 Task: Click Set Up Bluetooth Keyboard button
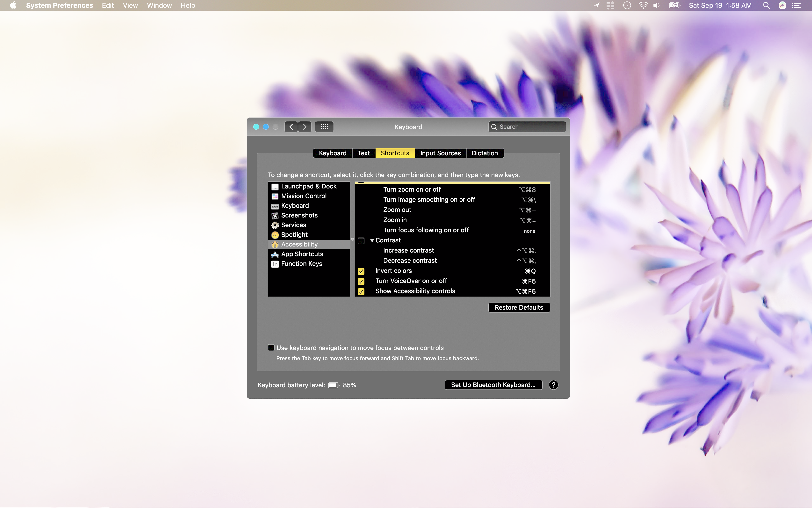pos(493,385)
